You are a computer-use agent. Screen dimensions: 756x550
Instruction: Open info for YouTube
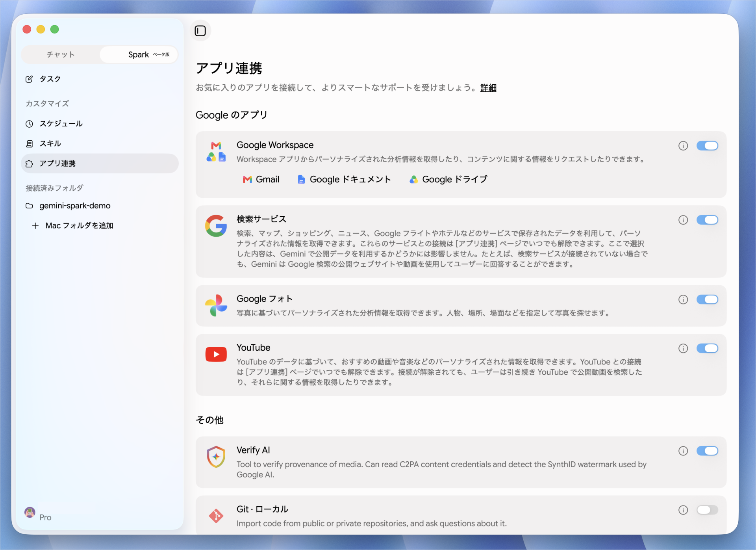coord(683,348)
